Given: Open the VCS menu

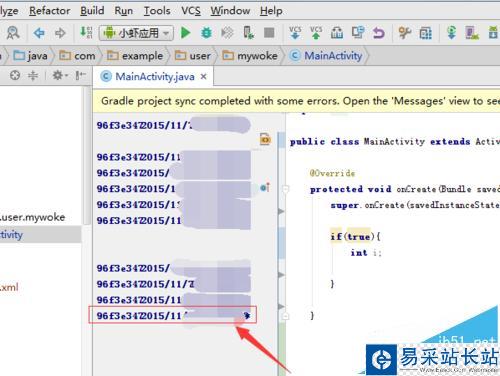Looking at the screenshot, I should pyautogui.click(x=191, y=11).
